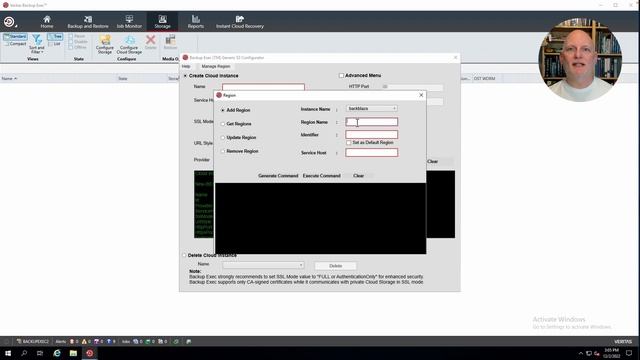Viewport: 640px width, 360px height.
Task: Select the Remove Region radio button
Action: 223,151
